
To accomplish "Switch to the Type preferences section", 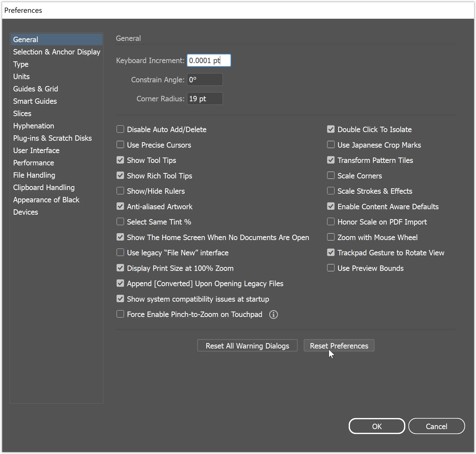I will coord(21,64).
